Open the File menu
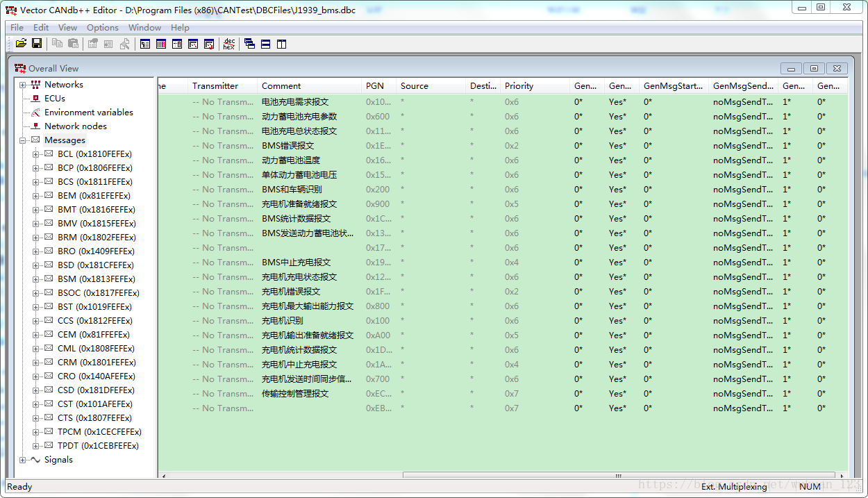This screenshot has width=868, height=498. tap(17, 28)
